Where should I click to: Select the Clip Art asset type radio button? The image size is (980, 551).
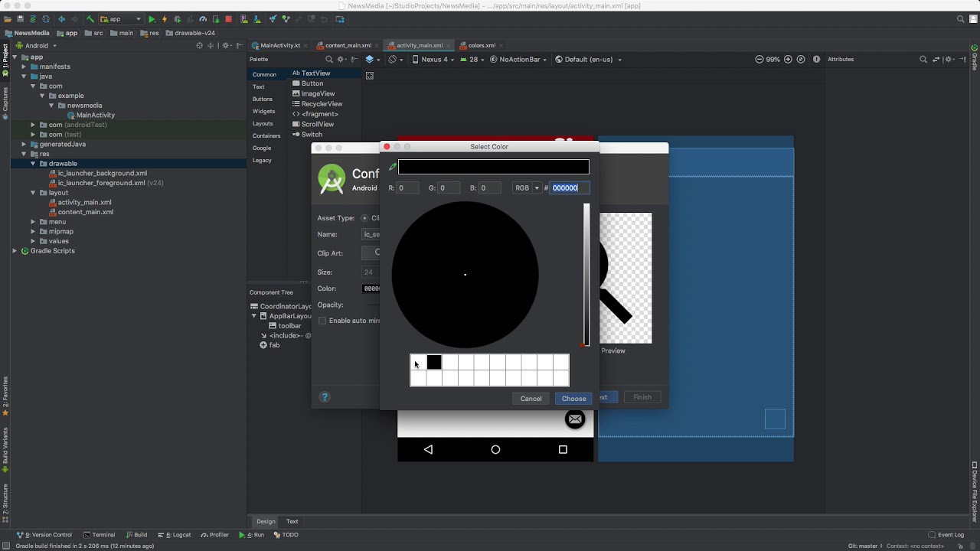click(x=364, y=218)
